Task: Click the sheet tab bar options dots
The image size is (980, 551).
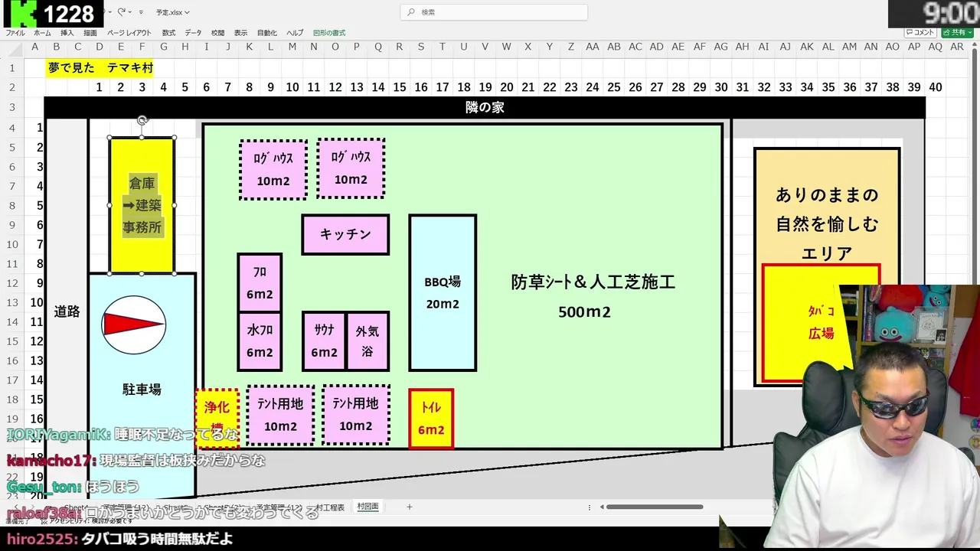Action: (589, 507)
